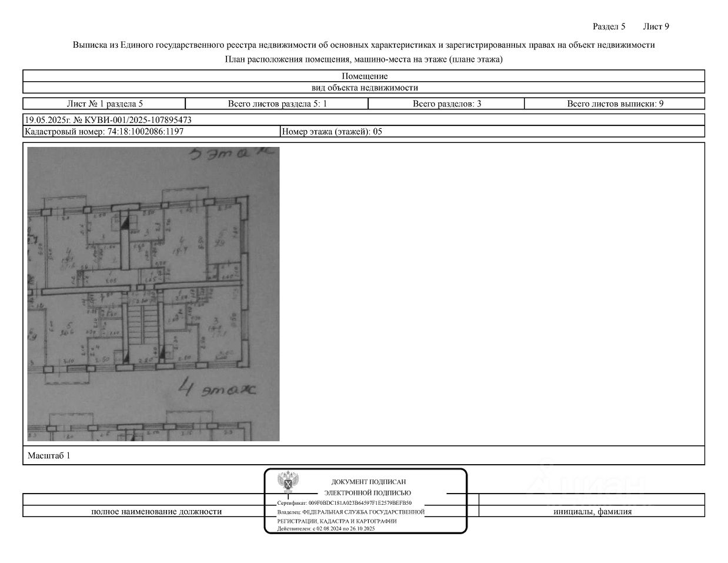Click the 'Владелец: ФЕДЕРАЛЬНАЯ СЛУЖБА ГОСУДАРСТВЕННОЙ' line
Viewport: 728px width, 563px height.
(351, 512)
